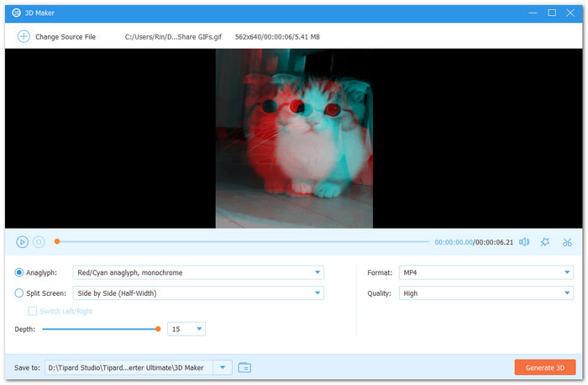
Task: Select the Anaglyph radio button
Action: point(18,272)
